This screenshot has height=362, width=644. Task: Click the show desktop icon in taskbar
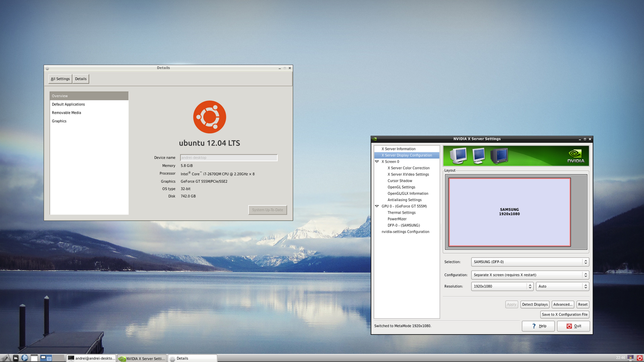pos(34,358)
